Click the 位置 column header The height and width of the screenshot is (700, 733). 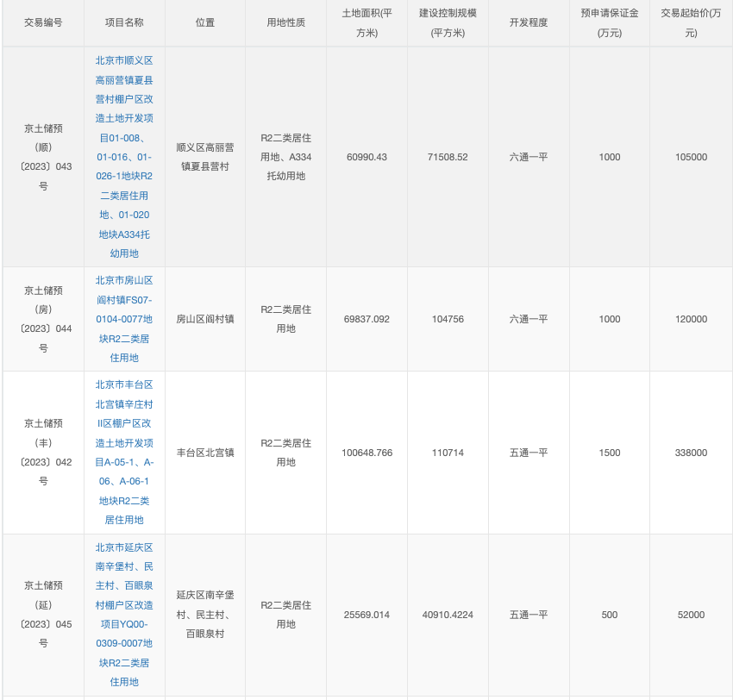point(204,22)
